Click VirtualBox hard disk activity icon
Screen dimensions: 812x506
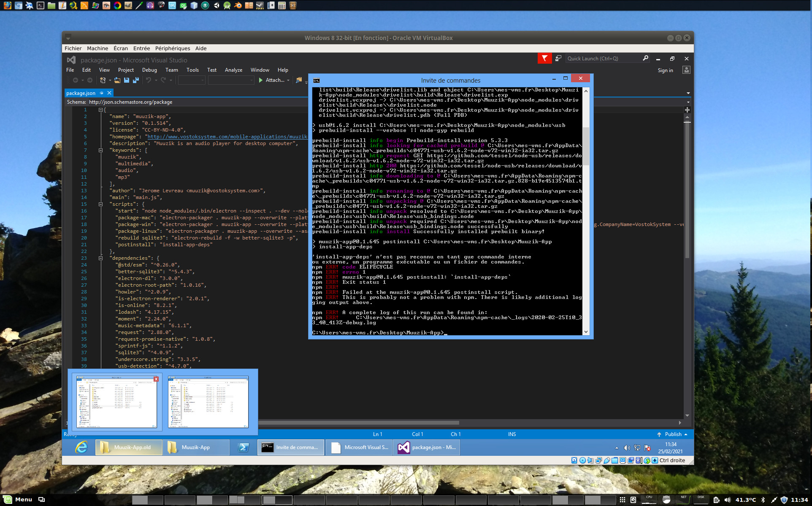574,460
